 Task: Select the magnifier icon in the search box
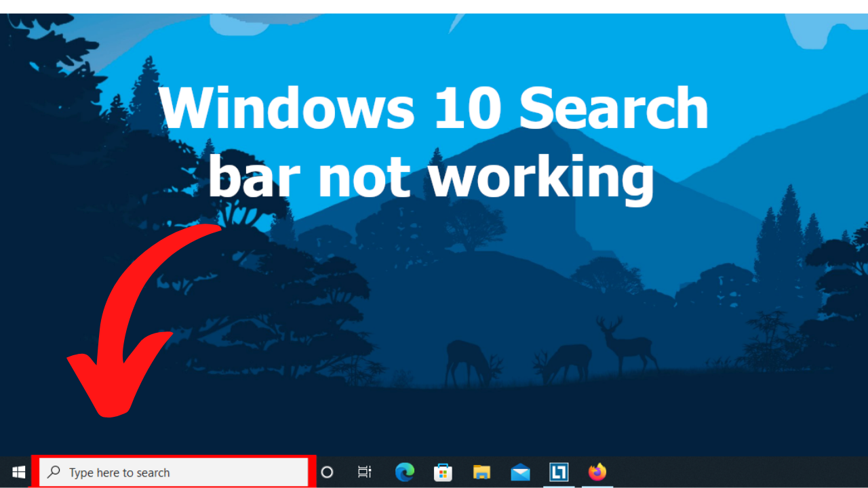(54, 472)
